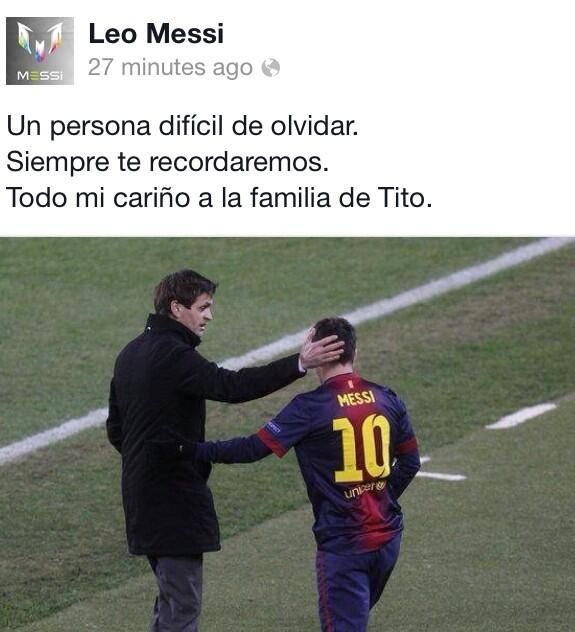Select the line 'Un persona difícil de olvidar.'
The width and height of the screenshot is (575, 632).
[x=183, y=127]
